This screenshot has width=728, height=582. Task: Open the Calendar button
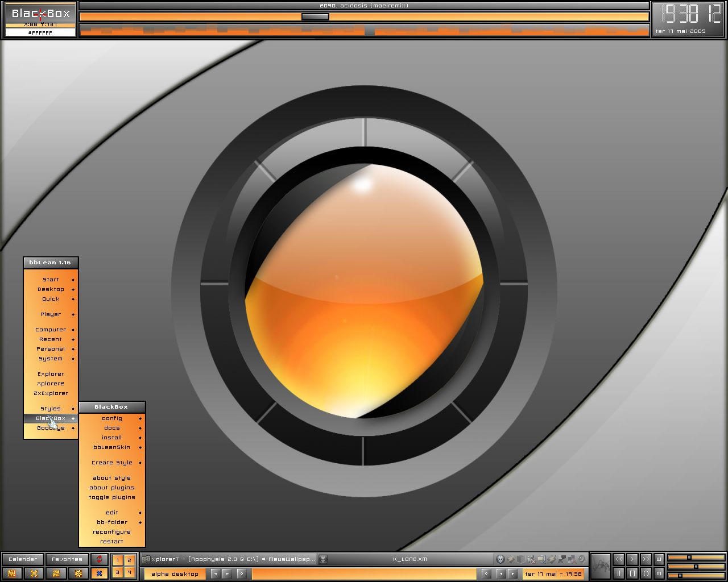pos(23,559)
